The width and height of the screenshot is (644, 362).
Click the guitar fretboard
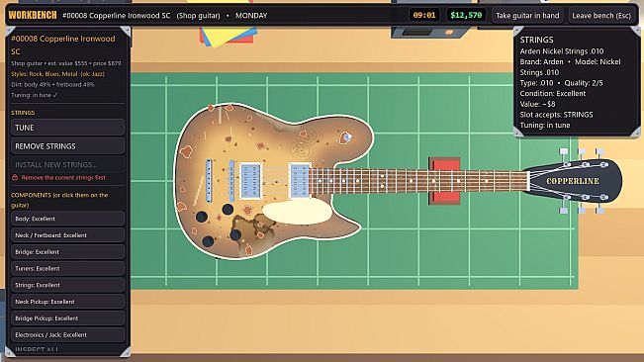click(x=418, y=181)
